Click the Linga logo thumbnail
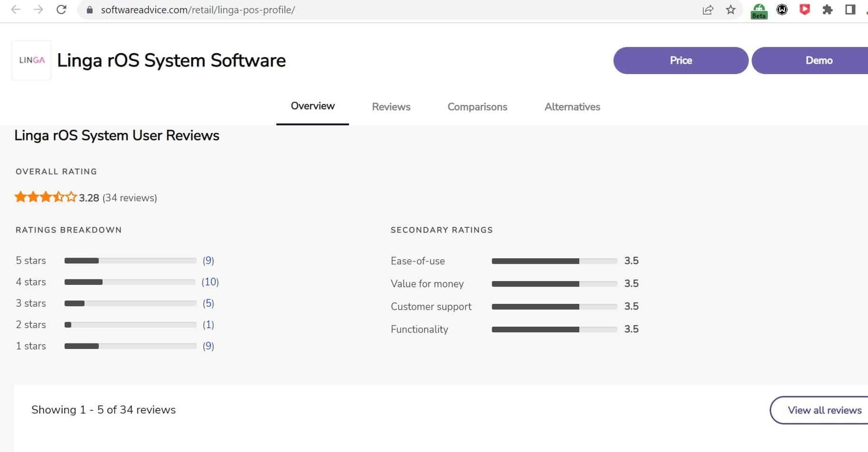Image resolution: width=868 pixels, height=452 pixels. 31,60
